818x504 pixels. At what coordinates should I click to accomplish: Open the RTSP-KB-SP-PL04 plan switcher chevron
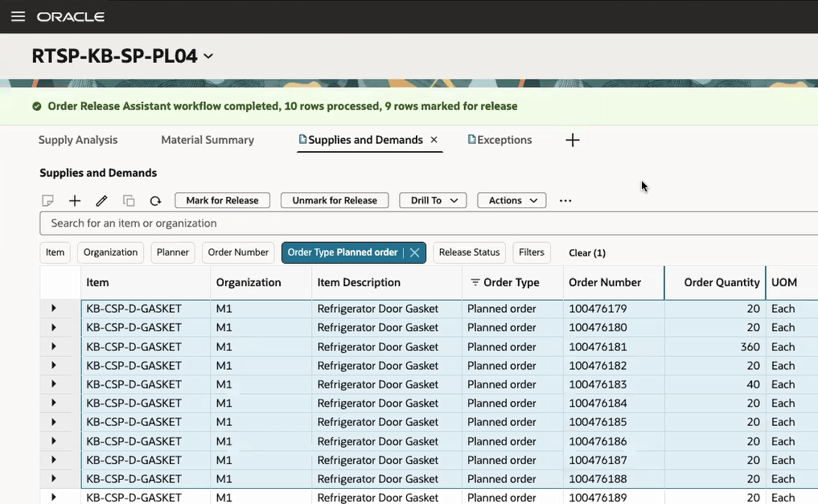click(x=208, y=56)
